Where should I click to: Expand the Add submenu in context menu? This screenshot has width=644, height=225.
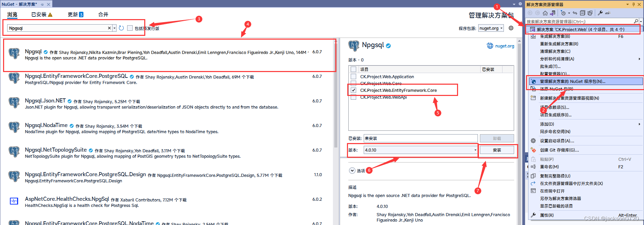click(x=639, y=124)
